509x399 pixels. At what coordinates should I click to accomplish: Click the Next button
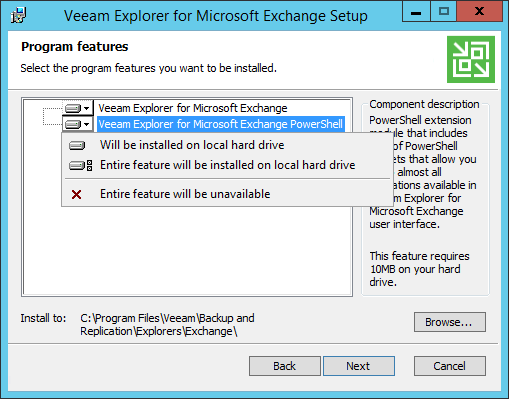point(359,366)
